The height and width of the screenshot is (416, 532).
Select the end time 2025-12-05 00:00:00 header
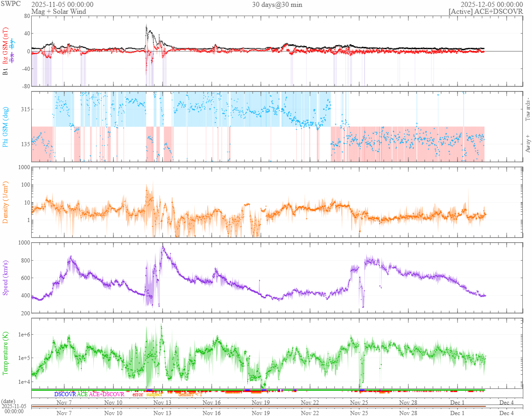pyautogui.click(x=492, y=5)
